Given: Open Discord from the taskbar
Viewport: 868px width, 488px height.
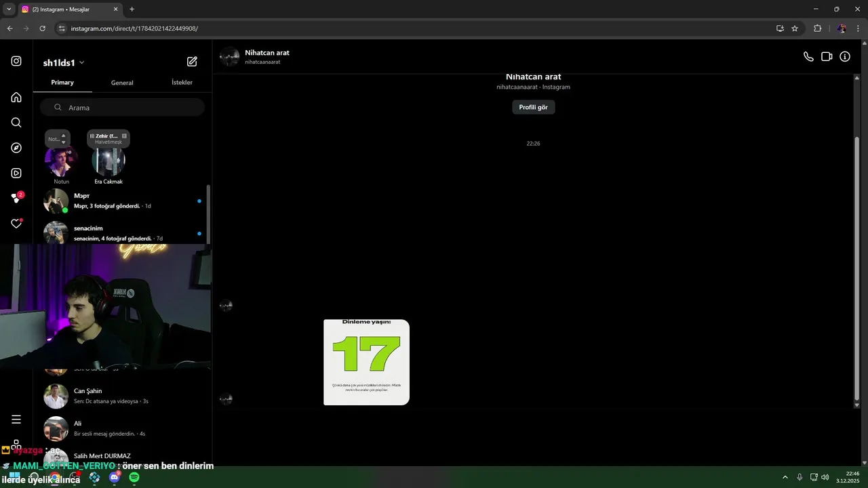Looking at the screenshot, I should click(115, 477).
